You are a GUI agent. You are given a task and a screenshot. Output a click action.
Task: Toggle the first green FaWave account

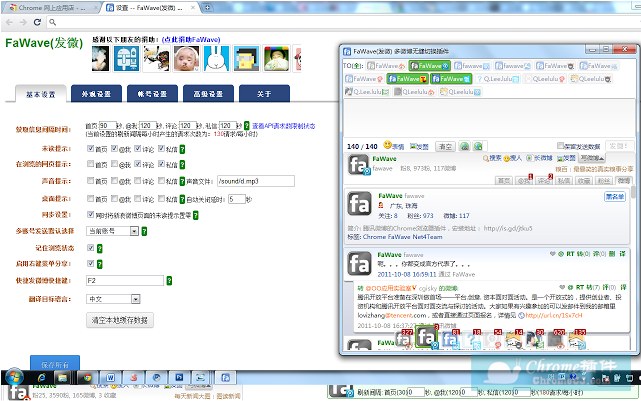tap(429, 65)
